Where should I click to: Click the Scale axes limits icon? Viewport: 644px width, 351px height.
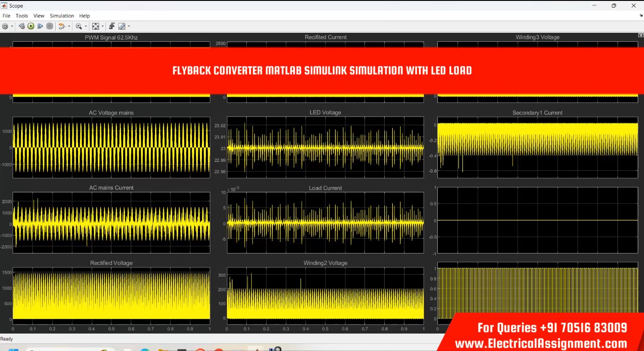[x=95, y=27]
